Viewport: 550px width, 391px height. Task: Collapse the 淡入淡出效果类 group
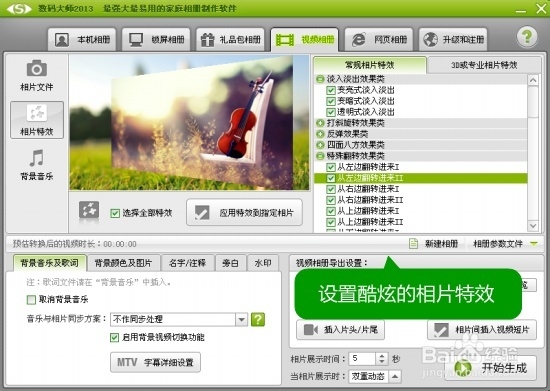(x=320, y=79)
